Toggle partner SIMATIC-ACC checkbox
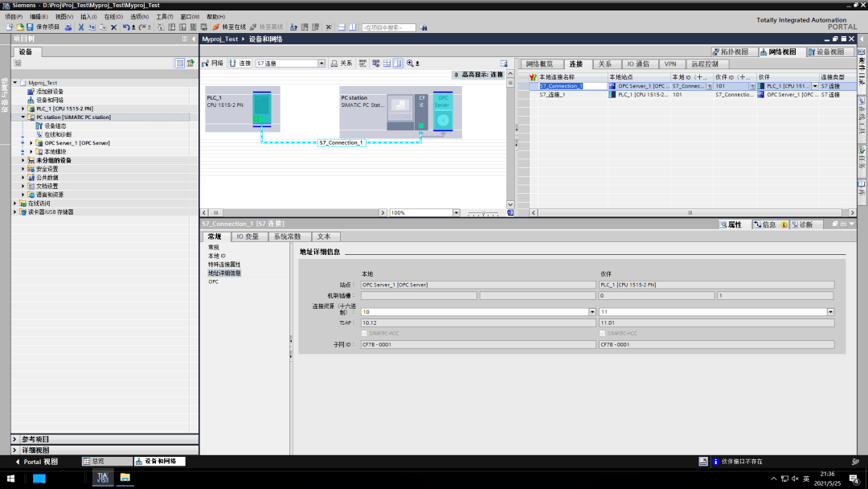The width and height of the screenshot is (868, 489). (x=602, y=334)
